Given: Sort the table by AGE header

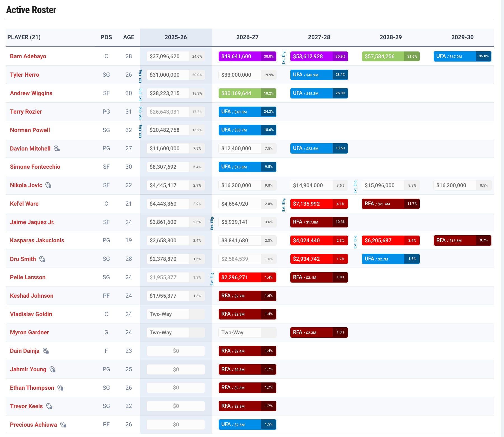Looking at the screenshot, I should click(129, 37).
